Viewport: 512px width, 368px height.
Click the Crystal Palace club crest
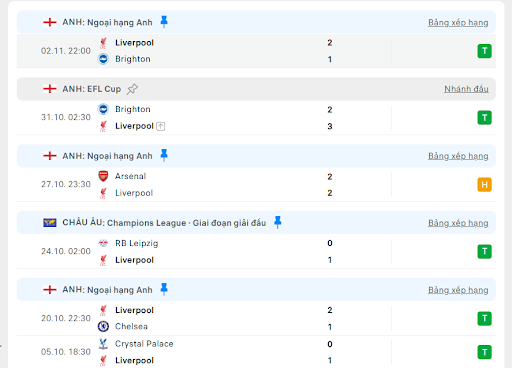(103, 344)
